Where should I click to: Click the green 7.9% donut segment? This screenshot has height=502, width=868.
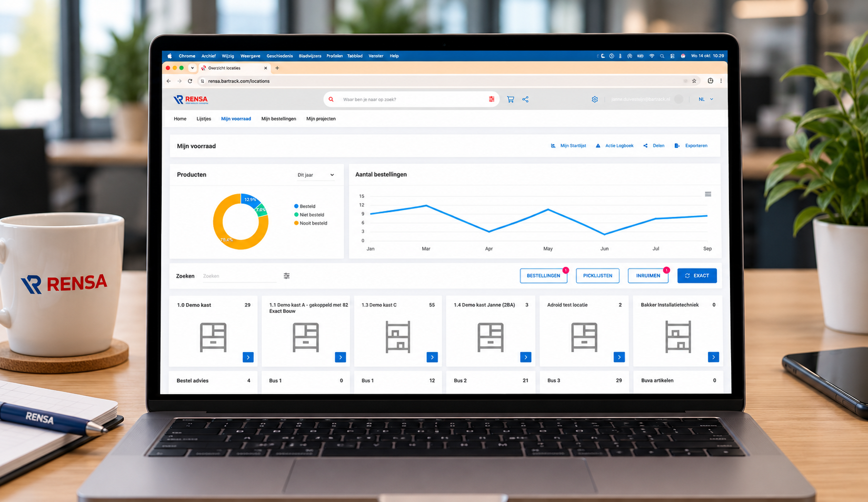[262, 209]
